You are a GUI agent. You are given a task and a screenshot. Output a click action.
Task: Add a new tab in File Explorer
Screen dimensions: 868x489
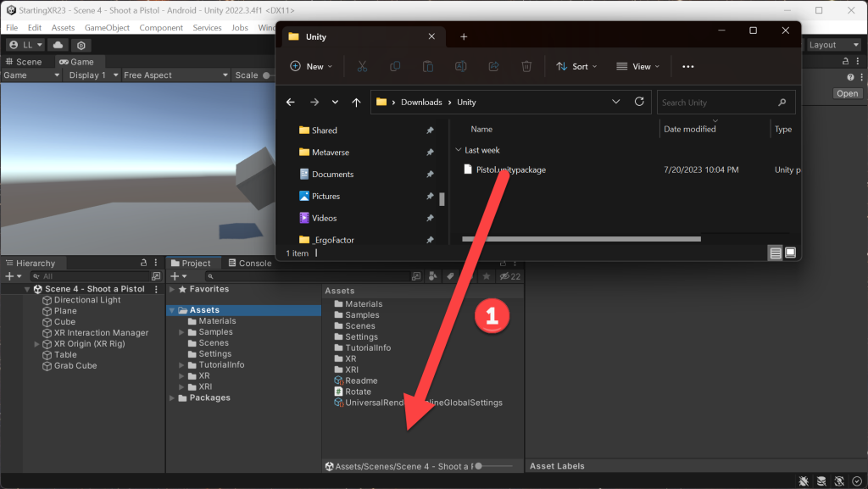point(464,36)
